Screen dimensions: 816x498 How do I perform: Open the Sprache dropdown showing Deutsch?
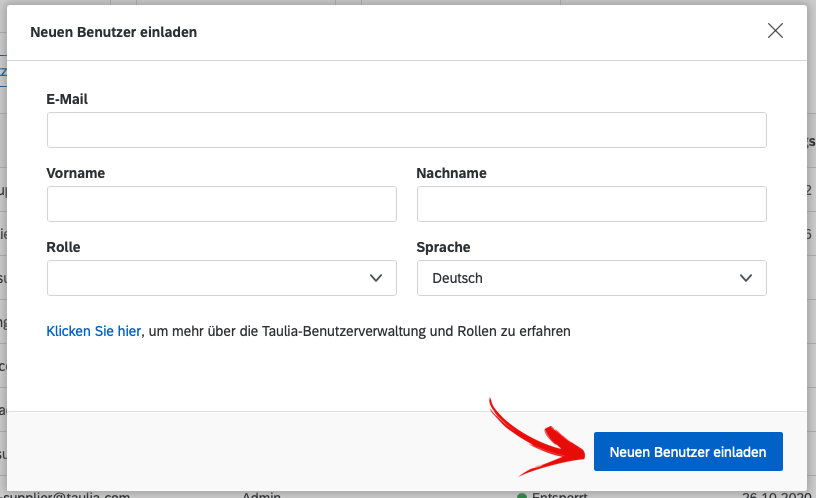(591, 278)
